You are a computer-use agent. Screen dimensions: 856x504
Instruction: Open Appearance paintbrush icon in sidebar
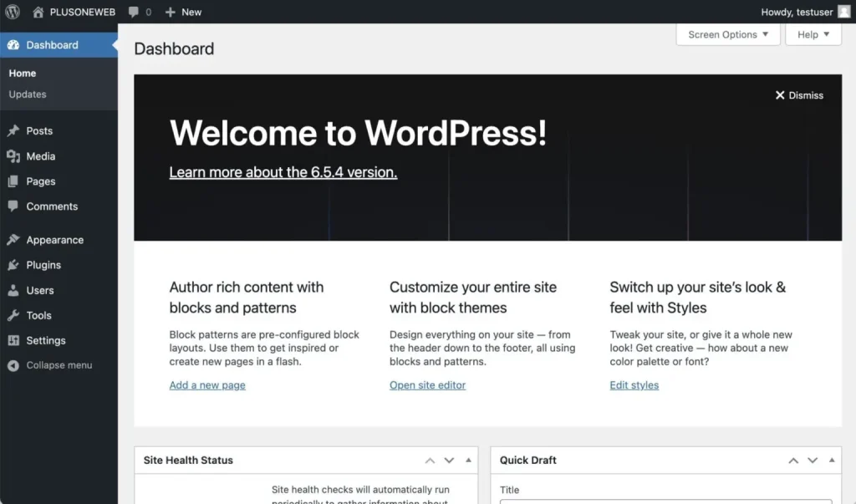click(x=13, y=240)
